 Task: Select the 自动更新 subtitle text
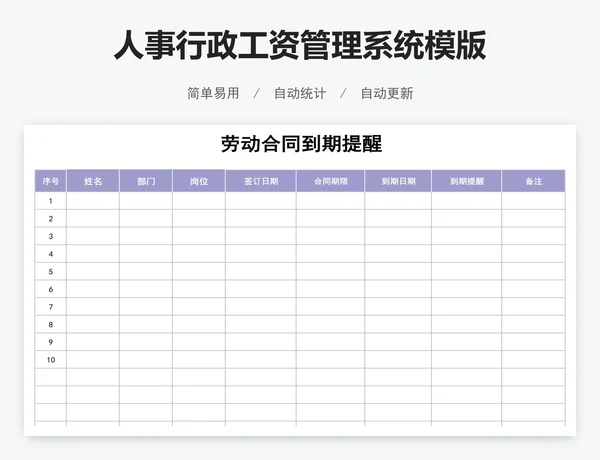point(387,93)
